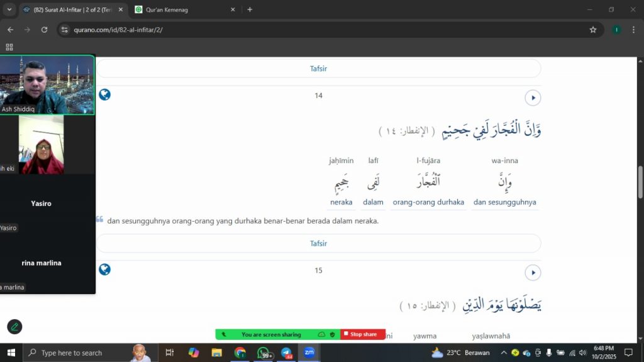Play audio for verse 14
Viewport: 644px width, 362px height.
click(x=533, y=98)
